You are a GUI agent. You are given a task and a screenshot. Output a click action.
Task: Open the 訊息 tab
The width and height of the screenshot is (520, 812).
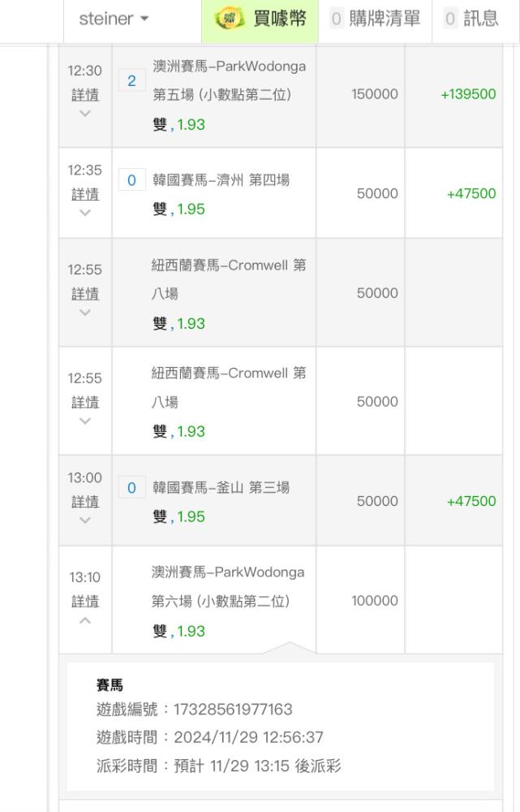(471, 19)
